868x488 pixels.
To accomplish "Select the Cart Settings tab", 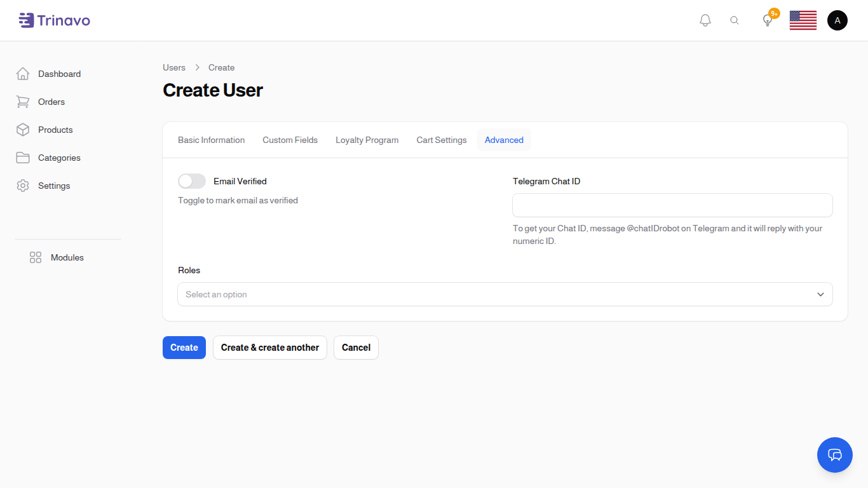I will click(x=441, y=140).
